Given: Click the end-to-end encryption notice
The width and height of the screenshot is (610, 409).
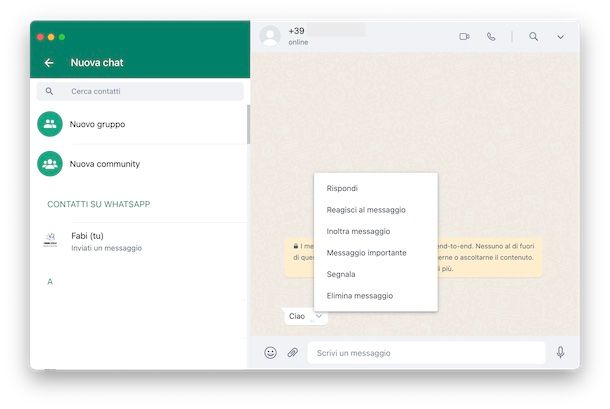Looking at the screenshot, I should tap(413, 257).
